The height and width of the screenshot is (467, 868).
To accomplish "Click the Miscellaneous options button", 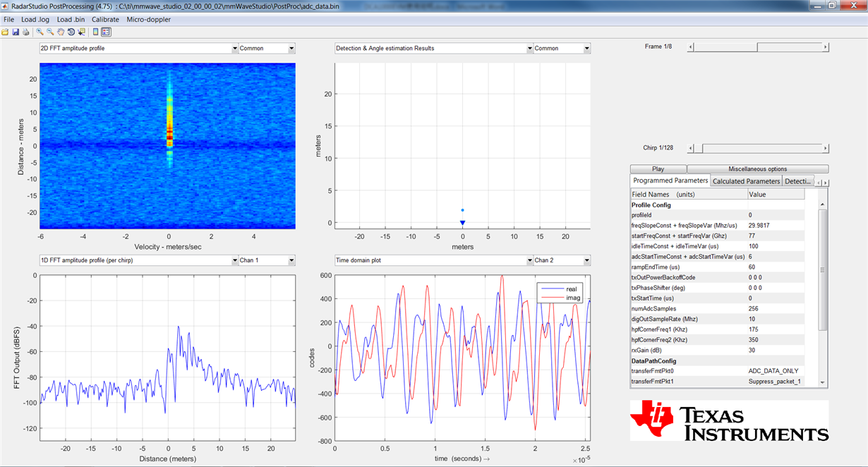I will pos(757,169).
